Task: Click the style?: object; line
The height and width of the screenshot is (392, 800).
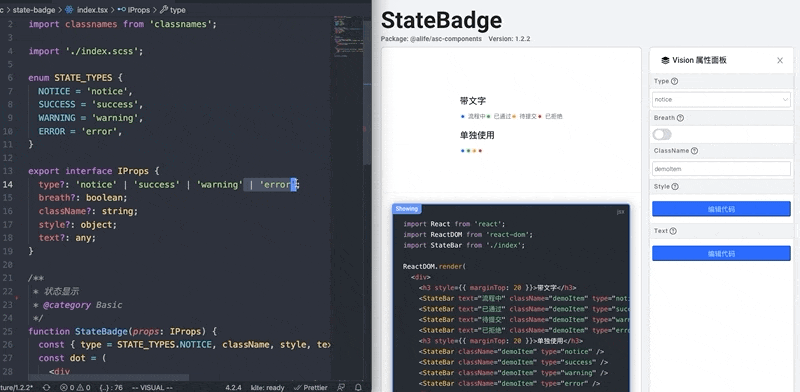Action: [78, 225]
